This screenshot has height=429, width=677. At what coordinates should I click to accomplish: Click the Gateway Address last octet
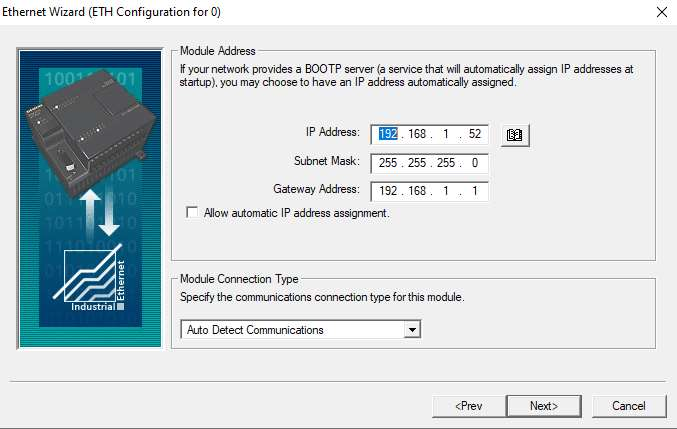[474, 191]
